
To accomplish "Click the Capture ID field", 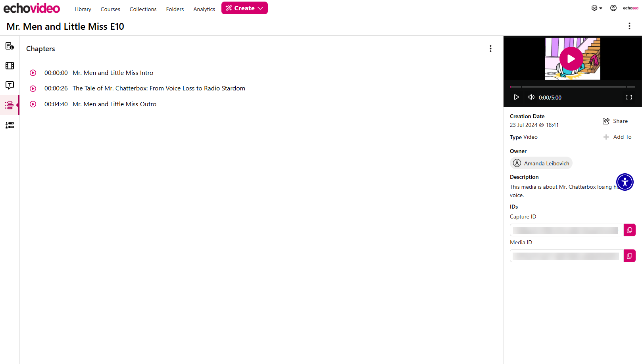I will [567, 230].
